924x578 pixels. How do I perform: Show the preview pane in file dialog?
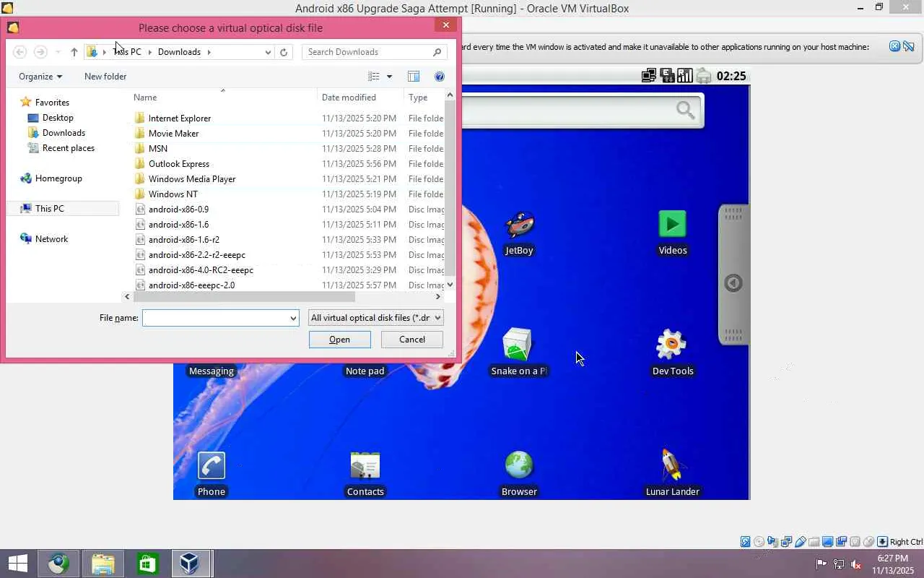click(414, 77)
